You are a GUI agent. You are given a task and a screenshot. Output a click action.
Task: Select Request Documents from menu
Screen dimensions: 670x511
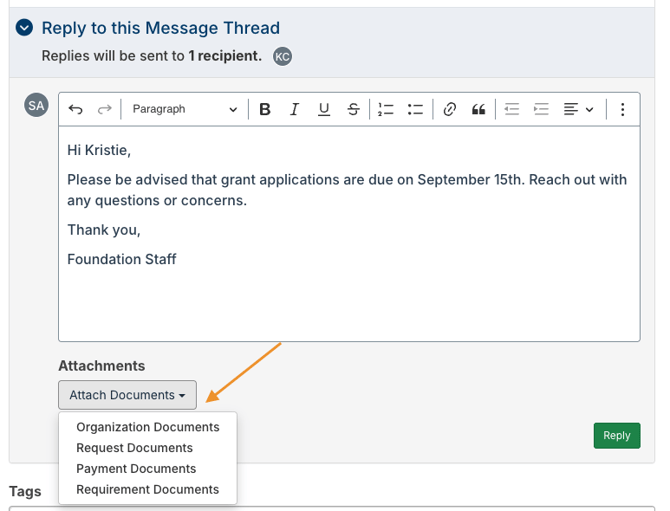click(135, 448)
